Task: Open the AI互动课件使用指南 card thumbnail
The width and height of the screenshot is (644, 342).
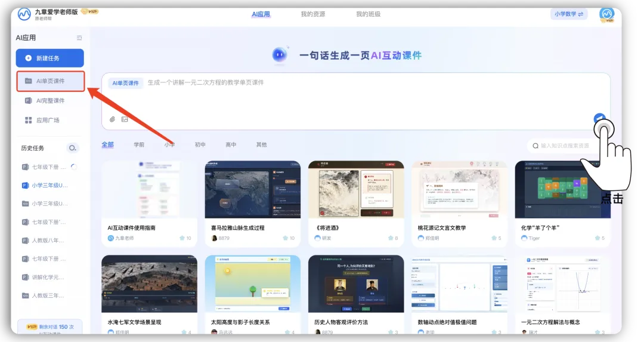Action: (149, 189)
